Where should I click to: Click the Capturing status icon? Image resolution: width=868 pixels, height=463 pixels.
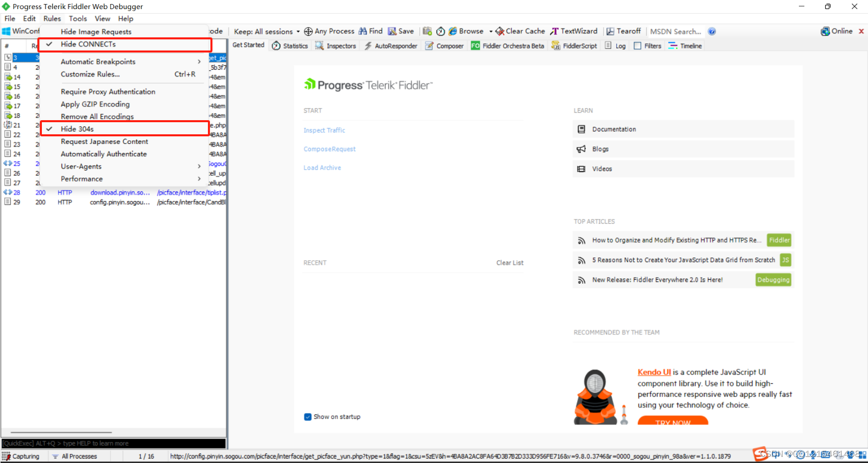6,456
